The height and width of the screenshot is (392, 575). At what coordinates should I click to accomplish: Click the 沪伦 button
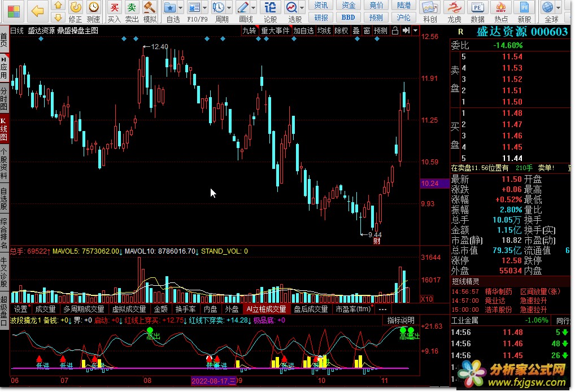pyautogui.click(x=404, y=18)
